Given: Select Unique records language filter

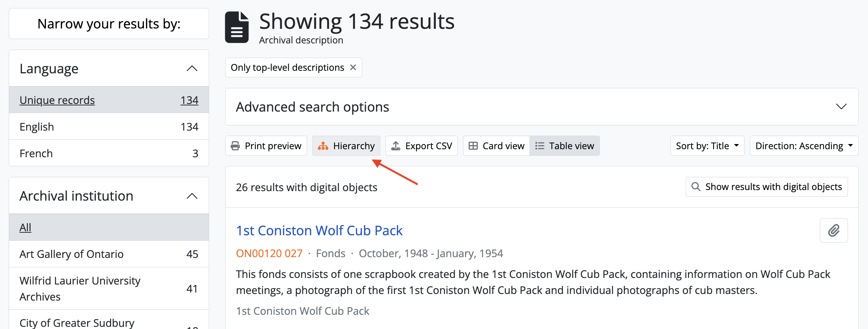Looking at the screenshot, I should coord(57,100).
